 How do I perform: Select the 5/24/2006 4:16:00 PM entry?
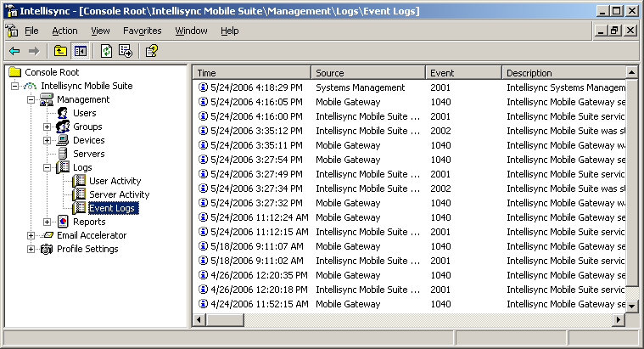tap(256, 116)
